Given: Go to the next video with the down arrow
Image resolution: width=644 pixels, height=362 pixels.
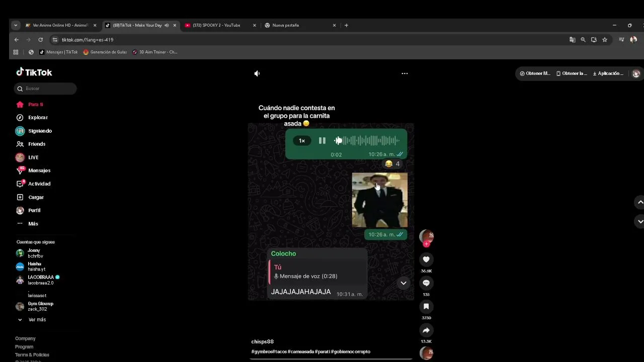Looking at the screenshot, I should click(x=640, y=221).
